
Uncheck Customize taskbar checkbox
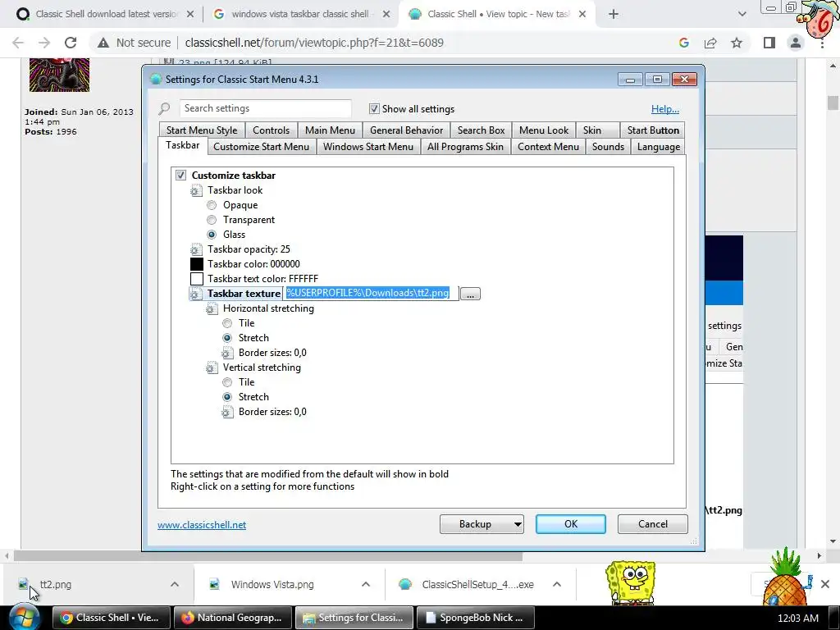180,176
